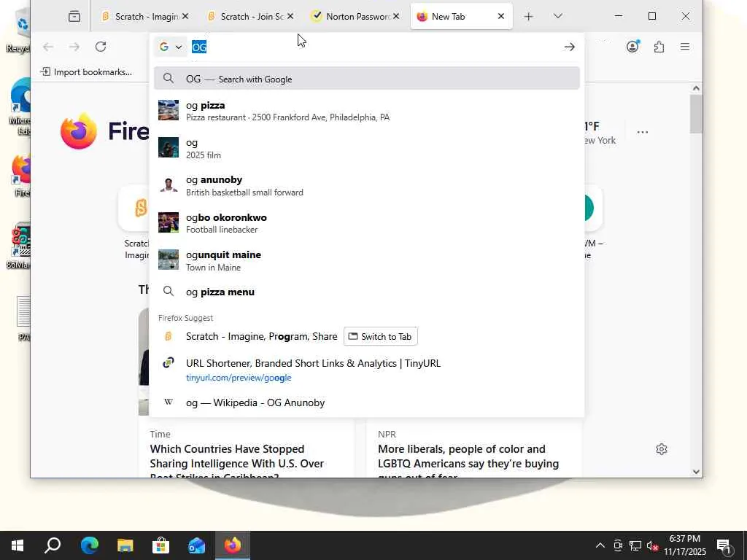Click the Wikipedia W icon
This screenshot has height=560, width=747.
[169, 402]
